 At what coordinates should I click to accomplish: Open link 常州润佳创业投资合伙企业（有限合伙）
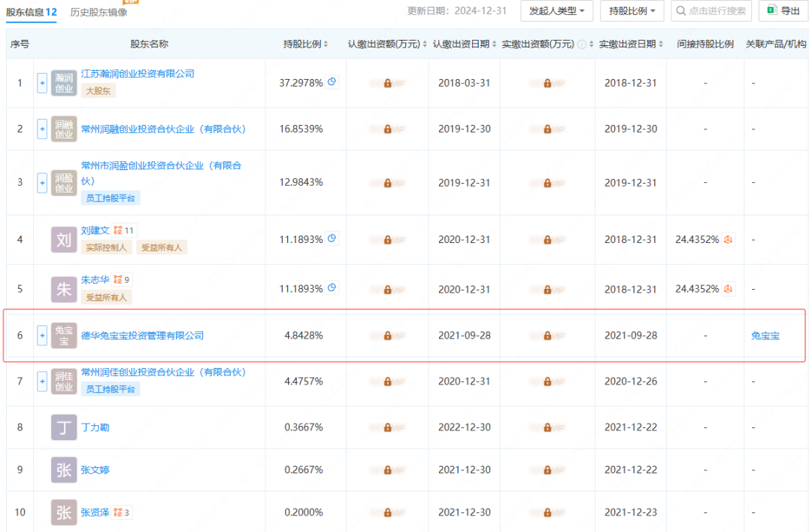(163, 372)
